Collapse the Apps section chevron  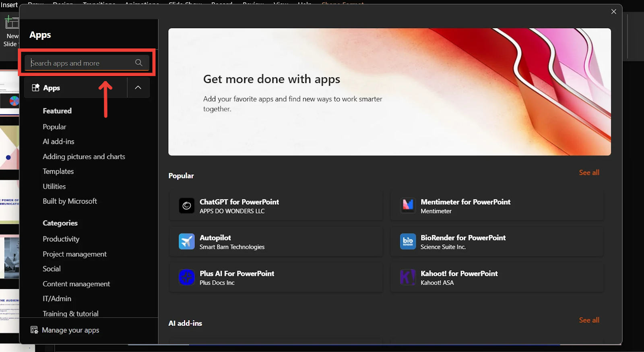click(x=138, y=87)
